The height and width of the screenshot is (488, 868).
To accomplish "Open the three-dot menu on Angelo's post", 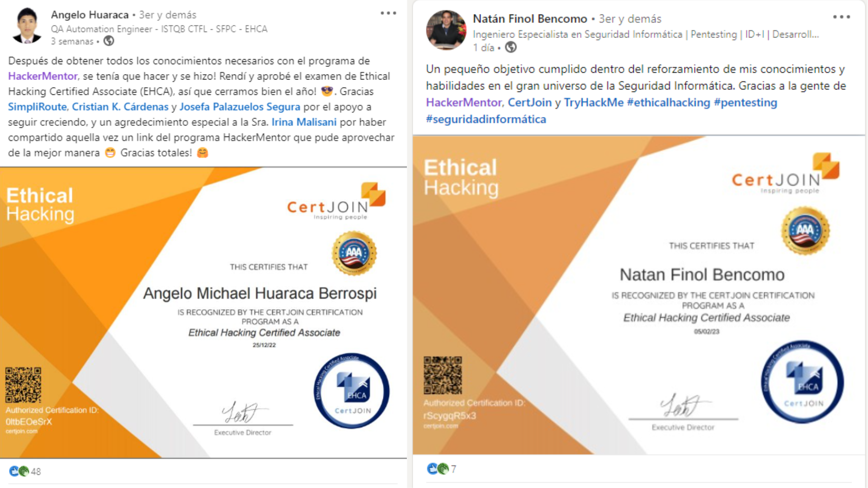I will tap(388, 13).
